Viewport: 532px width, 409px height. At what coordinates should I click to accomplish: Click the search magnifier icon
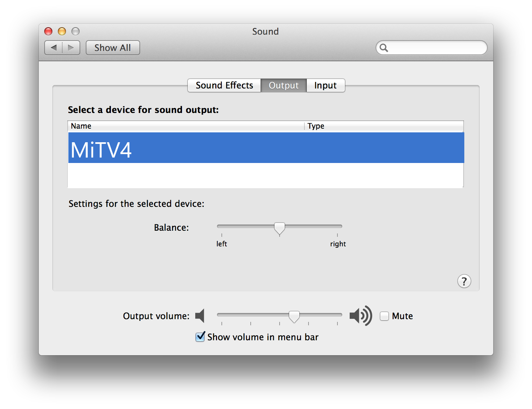(384, 48)
